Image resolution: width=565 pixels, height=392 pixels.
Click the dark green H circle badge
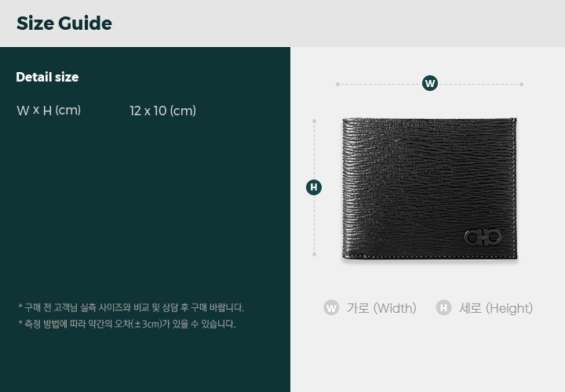point(314,187)
